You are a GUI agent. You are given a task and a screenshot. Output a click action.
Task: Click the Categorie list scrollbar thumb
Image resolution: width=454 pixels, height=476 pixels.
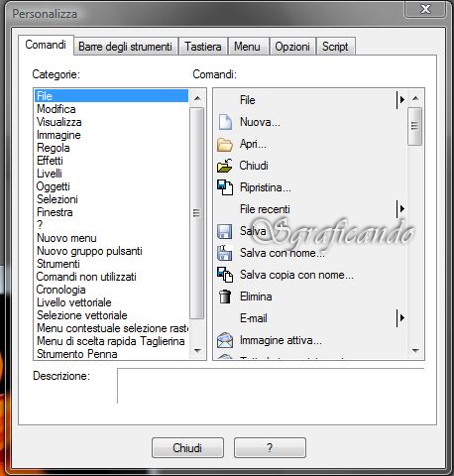(197, 213)
